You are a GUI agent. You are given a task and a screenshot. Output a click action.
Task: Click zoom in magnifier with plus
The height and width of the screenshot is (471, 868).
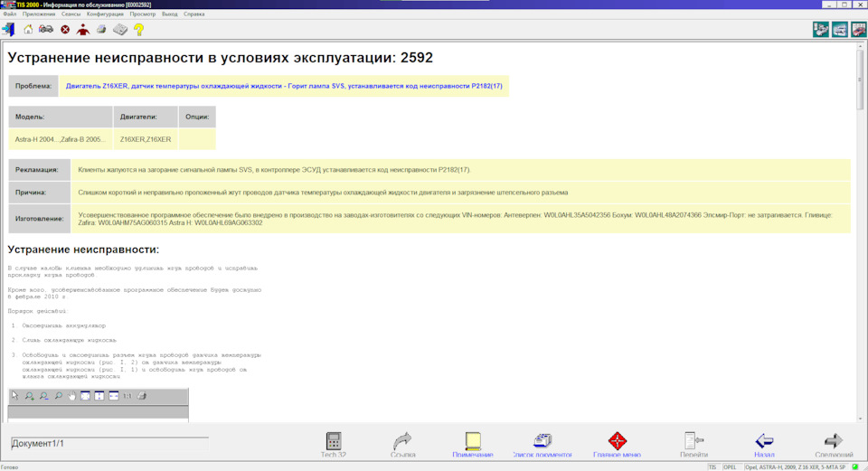(x=29, y=396)
